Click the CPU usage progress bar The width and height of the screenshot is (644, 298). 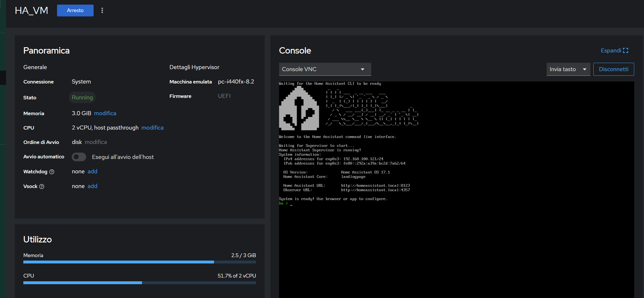(139, 283)
